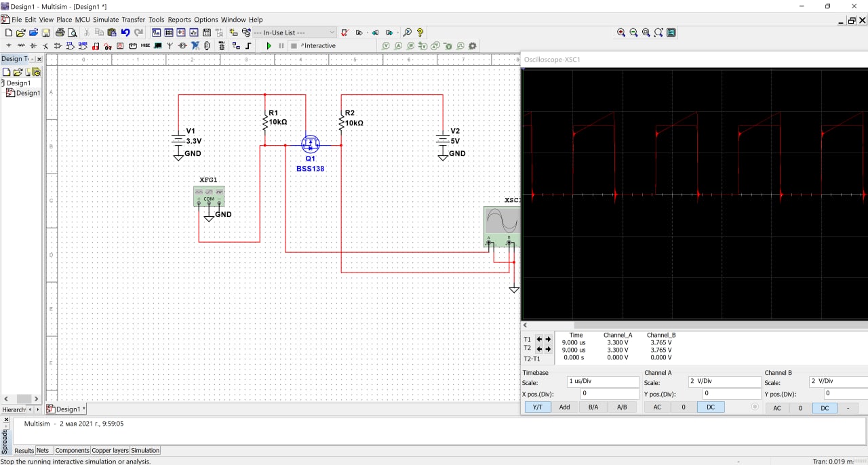Click the Zoom in magnifier icon

[x=621, y=33]
